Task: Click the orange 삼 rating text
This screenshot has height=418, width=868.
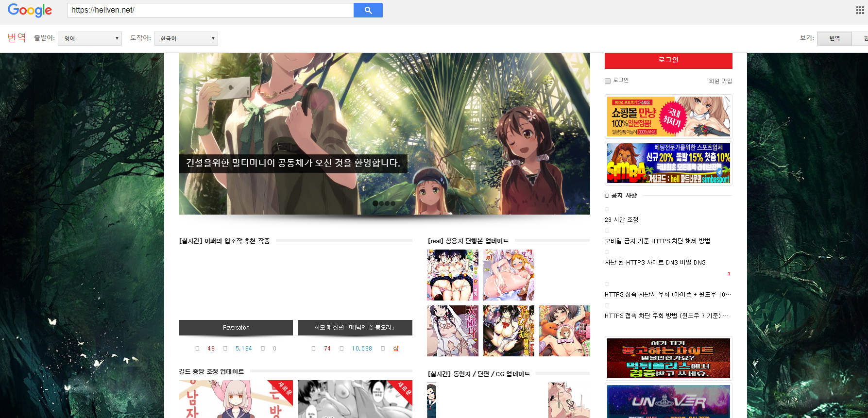Action: 396,349
